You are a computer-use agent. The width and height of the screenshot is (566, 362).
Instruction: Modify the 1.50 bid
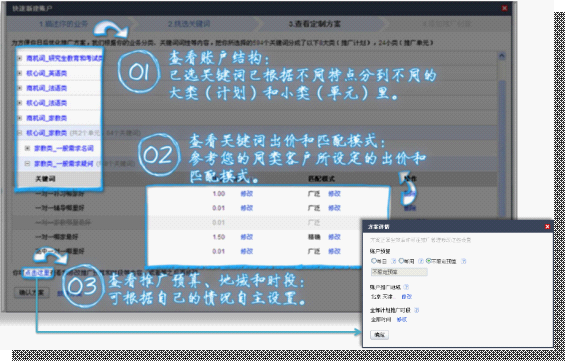[x=247, y=237]
